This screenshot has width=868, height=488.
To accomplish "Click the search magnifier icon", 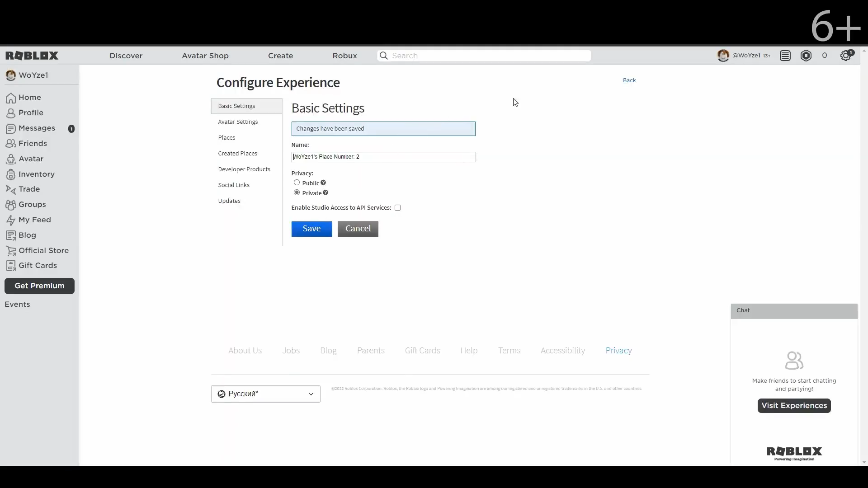I will click(384, 56).
